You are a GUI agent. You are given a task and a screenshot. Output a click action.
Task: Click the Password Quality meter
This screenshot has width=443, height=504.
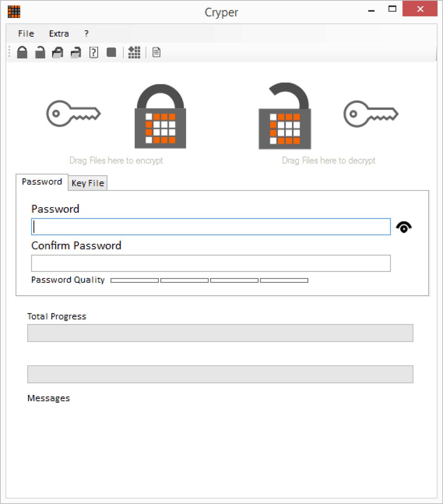[209, 280]
